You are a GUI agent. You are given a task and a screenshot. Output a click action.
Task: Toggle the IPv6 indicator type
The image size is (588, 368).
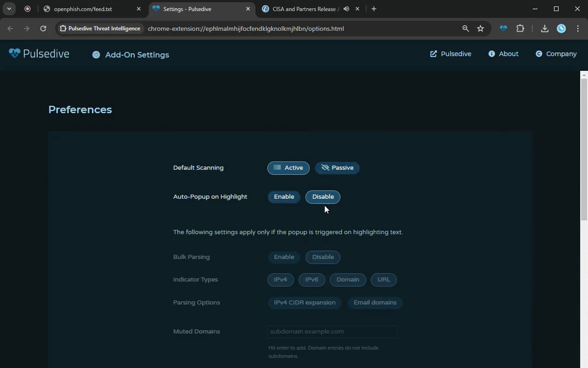pyautogui.click(x=312, y=280)
